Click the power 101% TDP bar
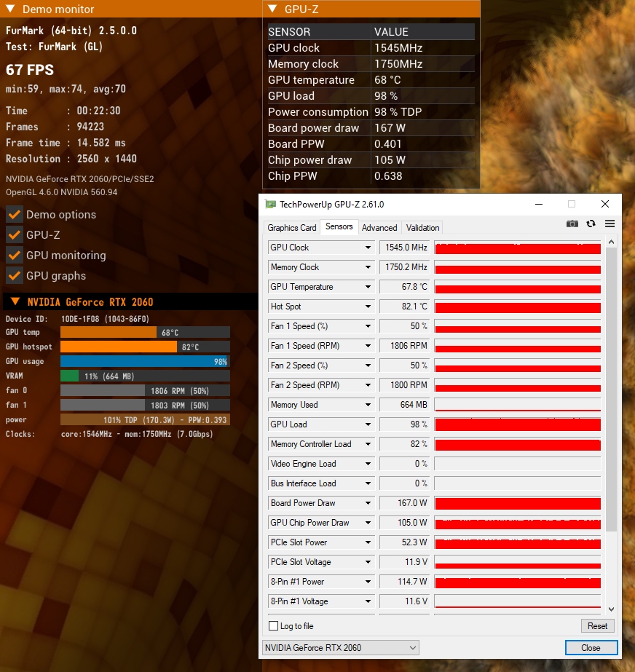 tap(145, 419)
